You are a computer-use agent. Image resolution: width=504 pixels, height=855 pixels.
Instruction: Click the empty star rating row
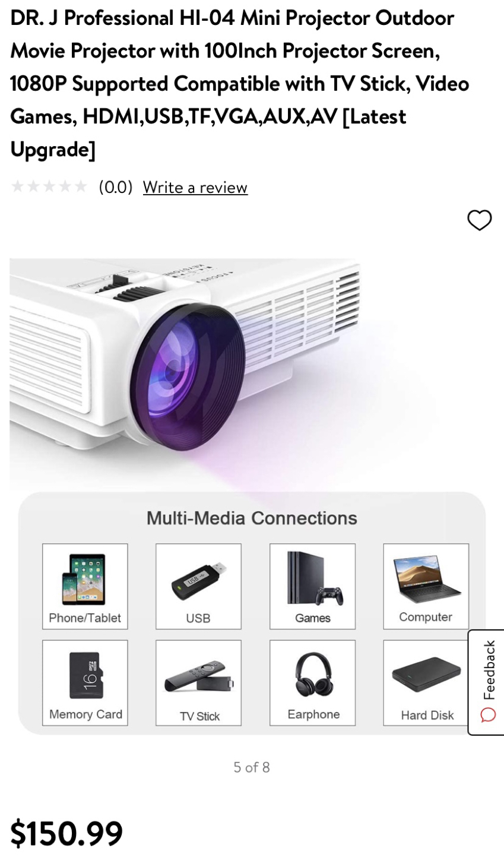[x=49, y=187]
